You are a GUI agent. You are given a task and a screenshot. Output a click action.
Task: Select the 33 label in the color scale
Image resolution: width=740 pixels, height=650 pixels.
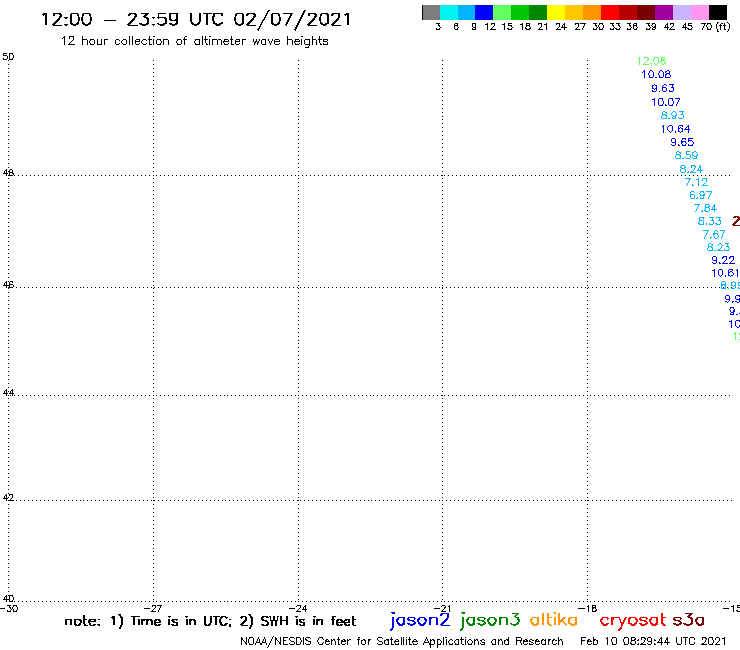click(x=615, y=27)
